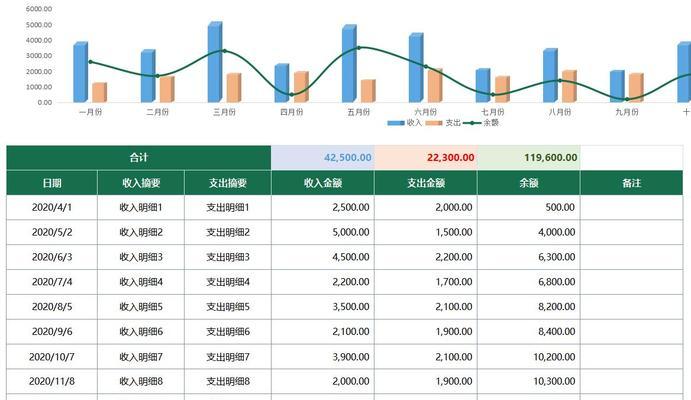
Task: Select the 日期 column header
Action: (52, 183)
